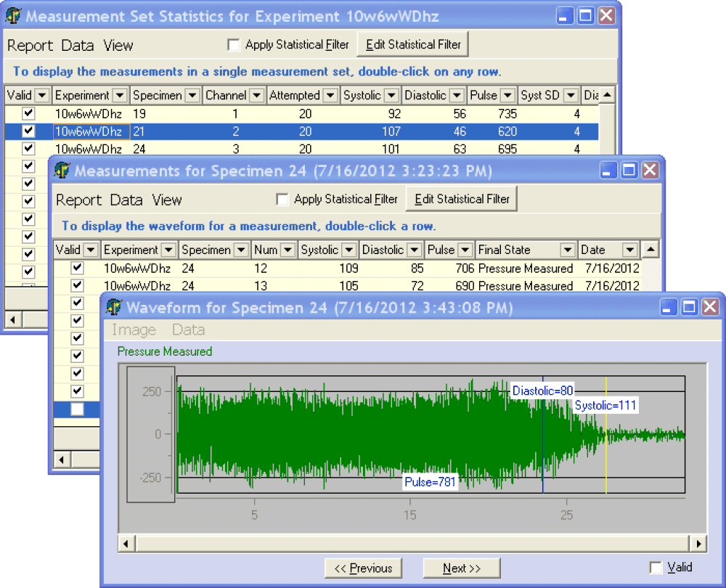Click the scroll-up arrow in Measurements table
Screen dimensions: 726x588
[x=650, y=250]
